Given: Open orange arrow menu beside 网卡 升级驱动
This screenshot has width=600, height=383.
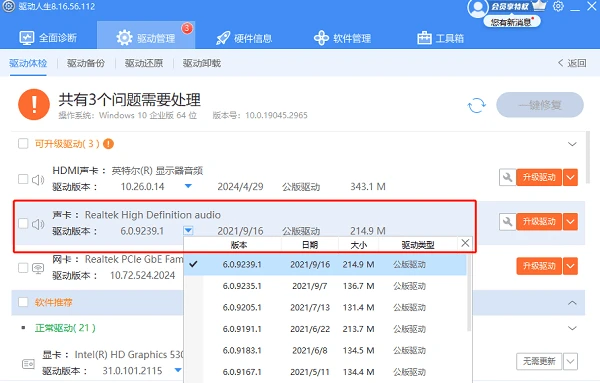Looking at the screenshot, I should (570, 266).
